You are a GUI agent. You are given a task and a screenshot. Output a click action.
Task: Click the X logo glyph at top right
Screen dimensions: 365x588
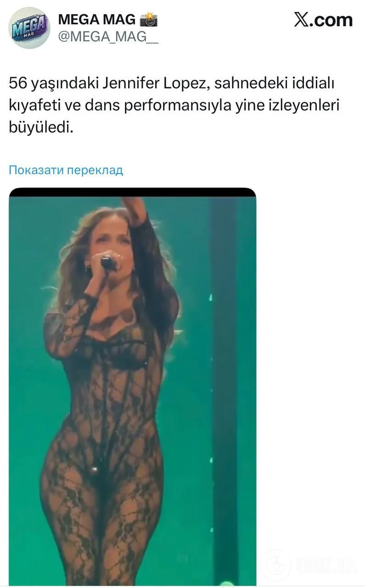point(302,20)
